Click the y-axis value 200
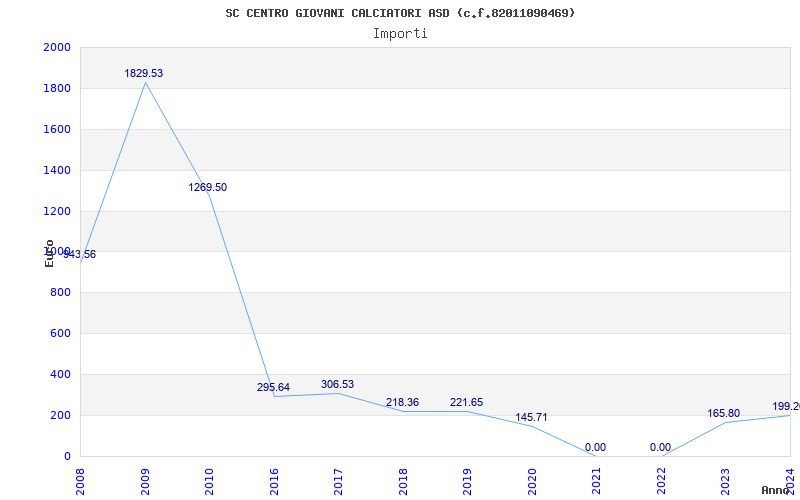 (61, 415)
